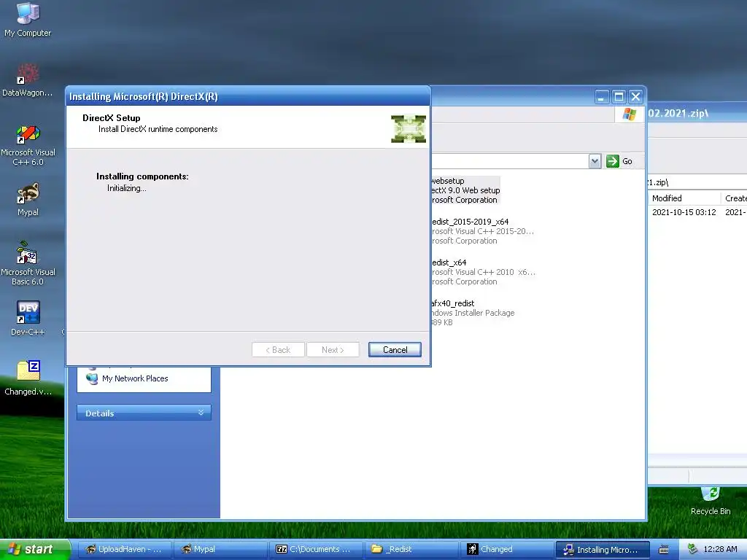Click the DirectX installer title bar
This screenshot has width=747, height=560.
(248, 96)
